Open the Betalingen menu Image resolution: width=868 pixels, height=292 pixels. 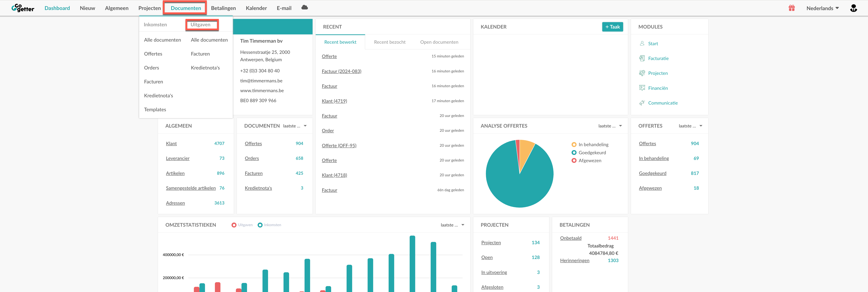point(223,8)
